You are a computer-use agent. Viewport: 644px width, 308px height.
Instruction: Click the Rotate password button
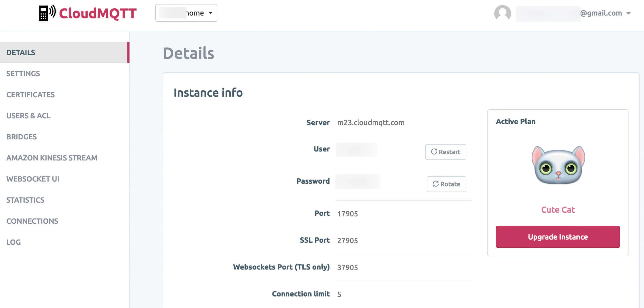click(446, 184)
